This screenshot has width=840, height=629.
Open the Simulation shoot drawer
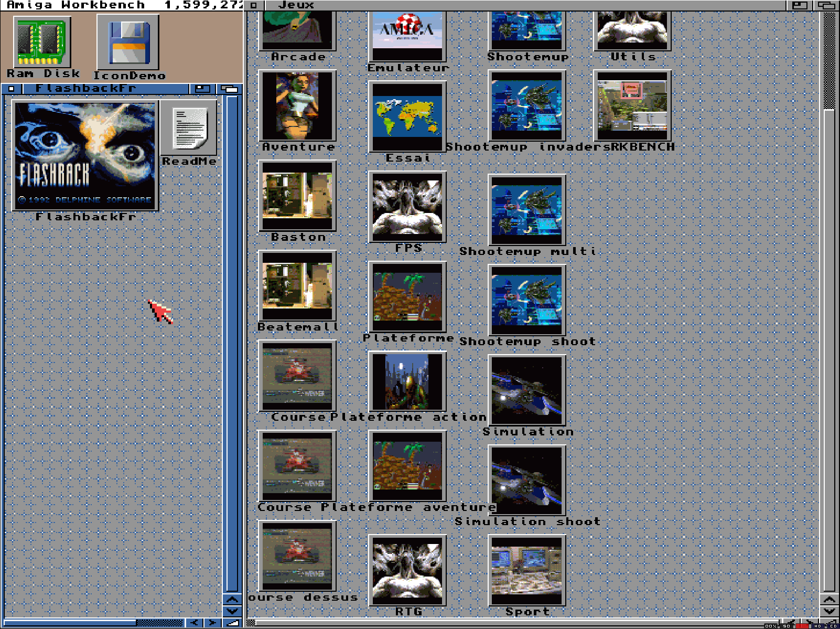click(x=527, y=481)
